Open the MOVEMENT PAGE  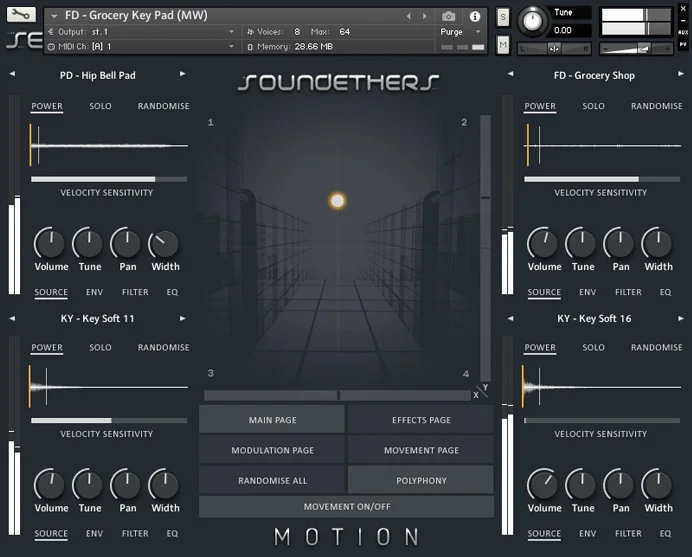click(x=421, y=450)
